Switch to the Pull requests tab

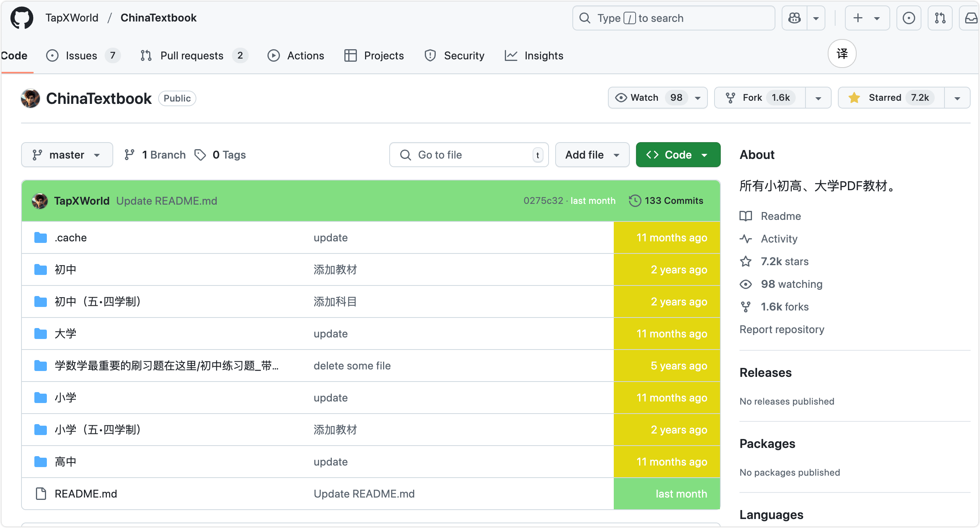point(194,55)
